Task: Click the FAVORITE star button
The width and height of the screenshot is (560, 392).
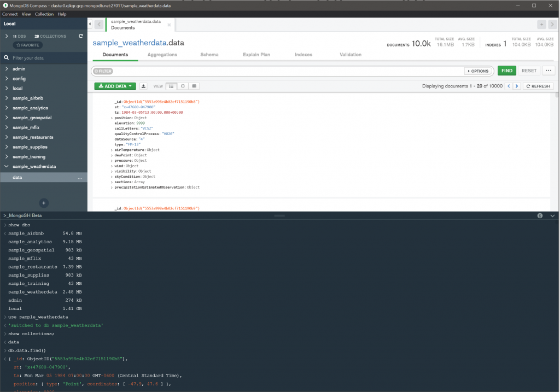Action: [x=28, y=45]
